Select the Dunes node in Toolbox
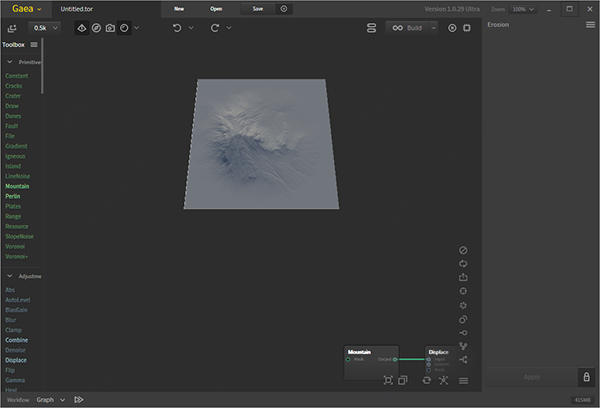Viewport: 600px width, 408px height. (x=13, y=116)
